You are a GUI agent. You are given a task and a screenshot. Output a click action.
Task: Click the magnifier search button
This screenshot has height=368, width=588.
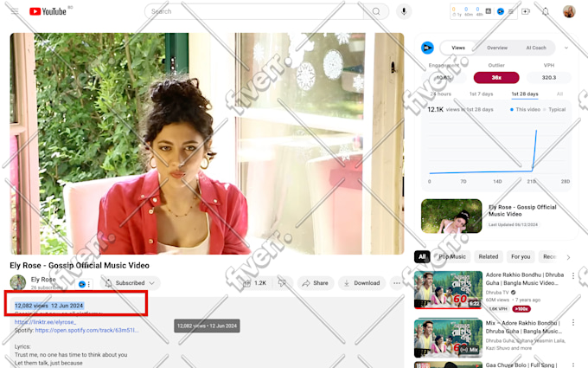tap(376, 11)
